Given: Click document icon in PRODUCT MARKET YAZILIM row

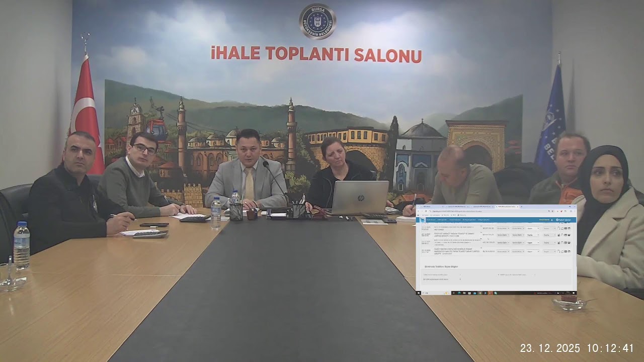Looking at the screenshot, I should coord(562,235).
